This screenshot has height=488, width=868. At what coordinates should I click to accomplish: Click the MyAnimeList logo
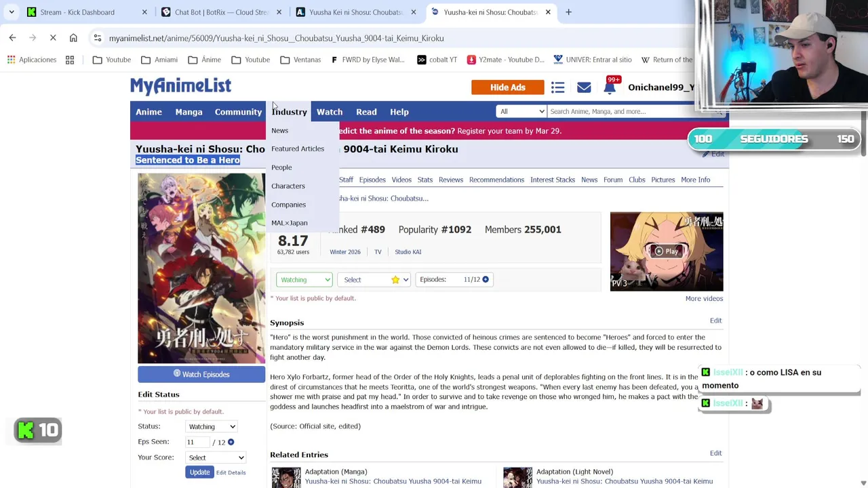(181, 85)
